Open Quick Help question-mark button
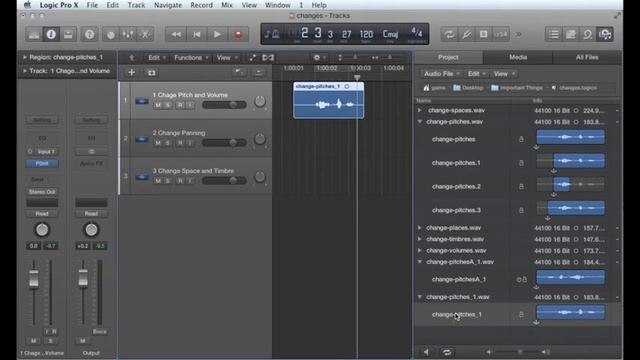This screenshot has height=360, width=640. click(x=89, y=34)
